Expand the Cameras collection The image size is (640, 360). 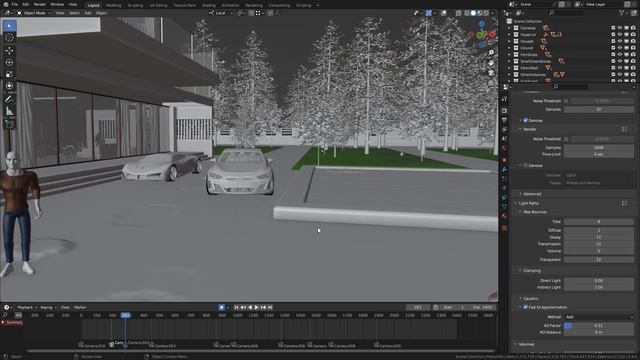[x=509, y=28]
